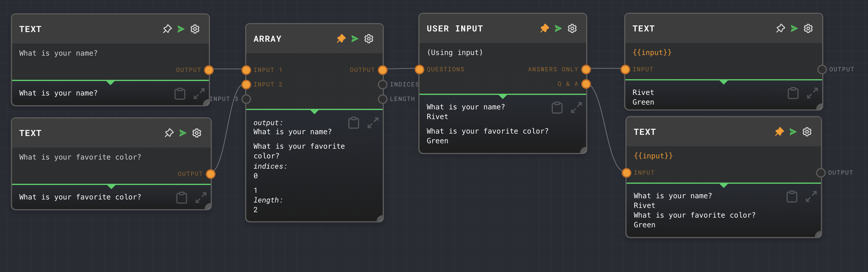Copy output of the 'favorite color' Text node
868x272 pixels.
coord(182,197)
